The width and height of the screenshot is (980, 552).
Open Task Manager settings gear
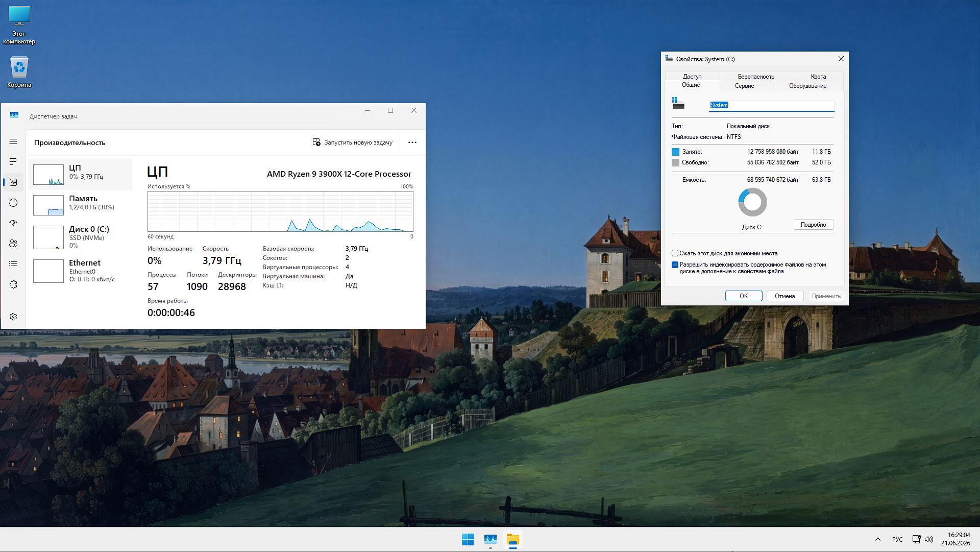(13, 317)
